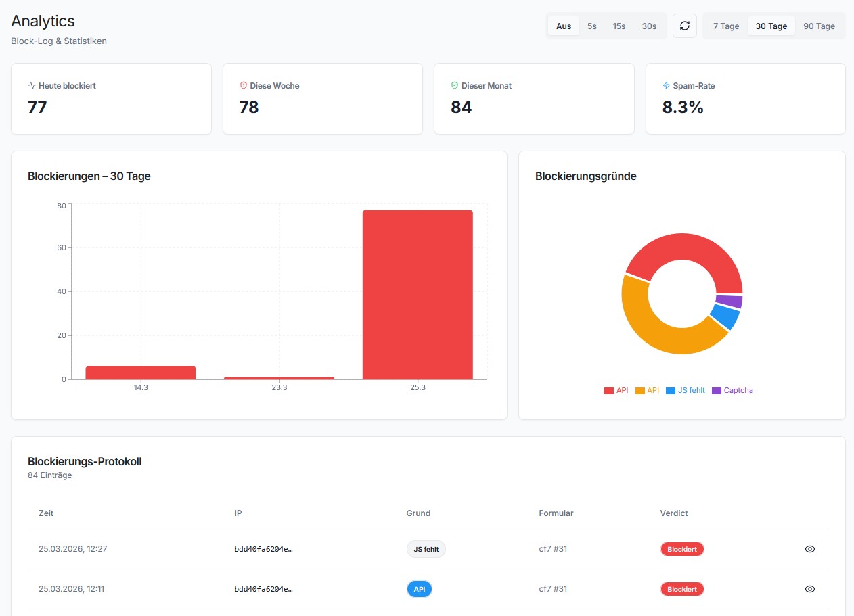This screenshot has width=854, height=616.
Task: Click the pulse icon beside Heute blockiert
Action: [32, 86]
